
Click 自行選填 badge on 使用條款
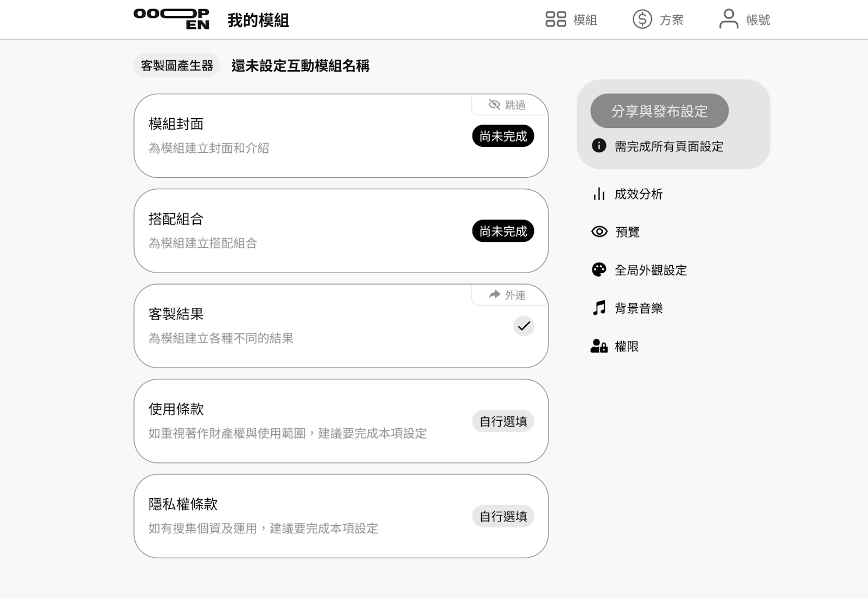pyautogui.click(x=503, y=421)
